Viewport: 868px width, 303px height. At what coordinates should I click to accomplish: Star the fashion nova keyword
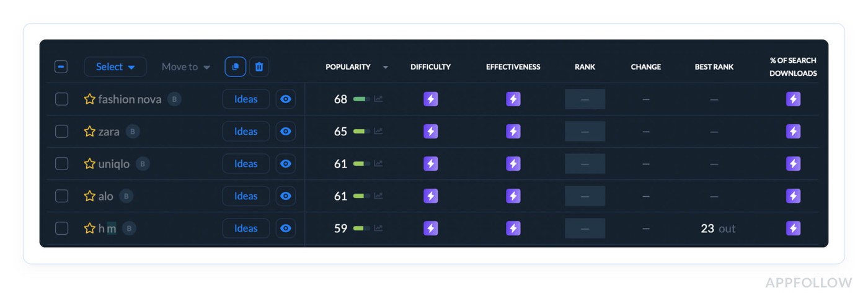pos(89,99)
